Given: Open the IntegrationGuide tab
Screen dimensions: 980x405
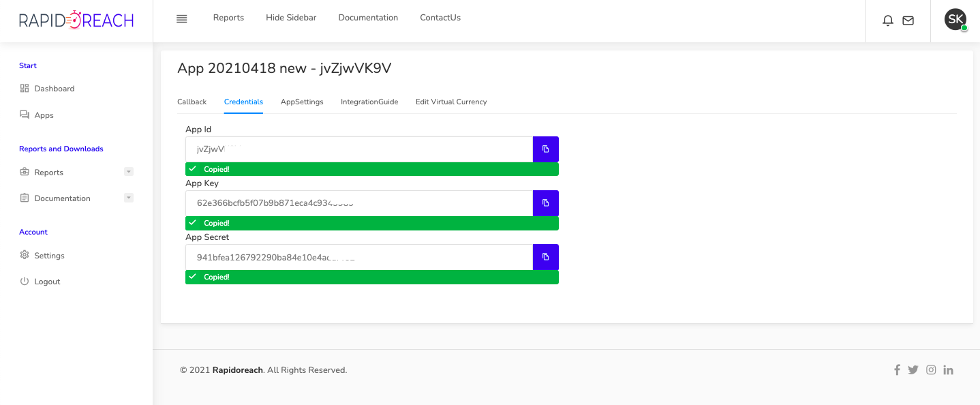Looking at the screenshot, I should [x=369, y=102].
